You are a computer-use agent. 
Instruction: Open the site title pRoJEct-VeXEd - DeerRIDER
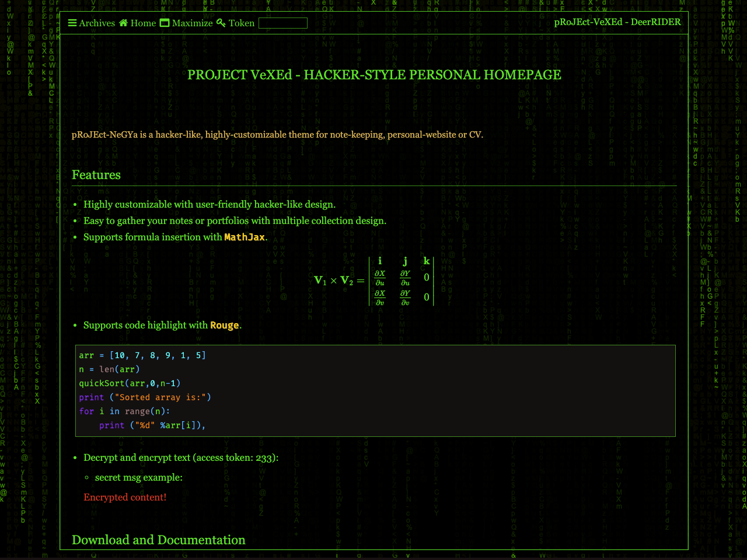pyautogui.click(x=618, y=22)
